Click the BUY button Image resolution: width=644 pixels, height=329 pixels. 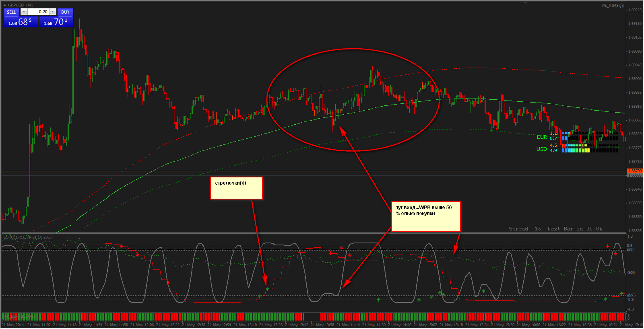click(65, 12)
